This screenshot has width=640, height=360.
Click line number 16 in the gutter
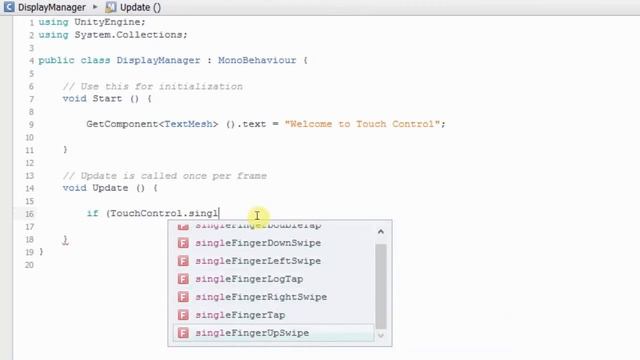[x=29, y=214]
